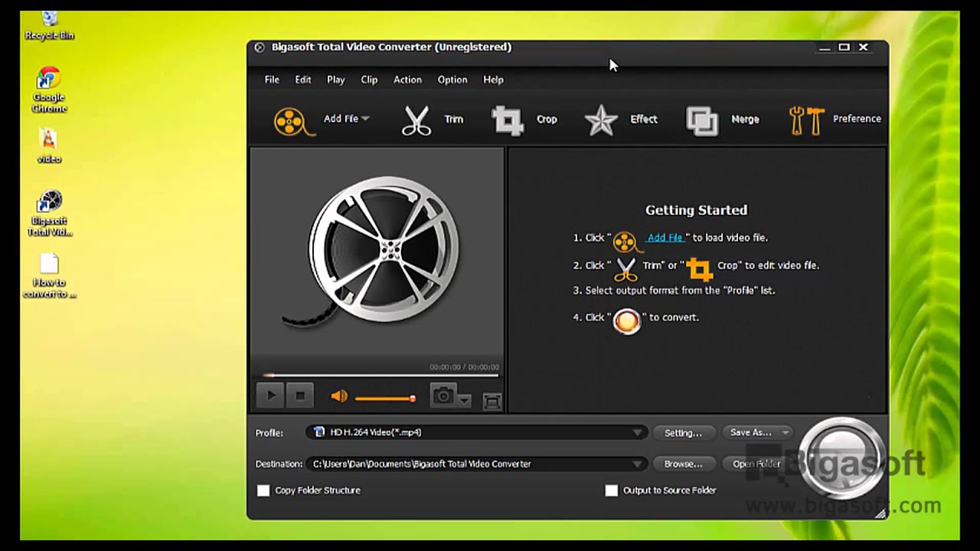Viewport: 980px width, 551px height.
Task: Select the VLC video desktop icon
Action: 48,145
